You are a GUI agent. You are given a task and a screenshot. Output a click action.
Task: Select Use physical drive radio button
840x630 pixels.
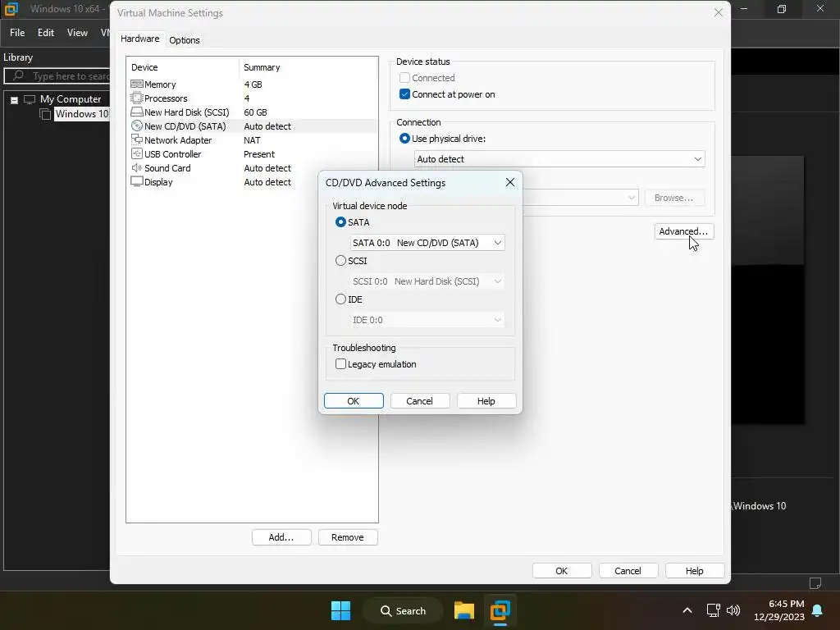tap(405, 138)
